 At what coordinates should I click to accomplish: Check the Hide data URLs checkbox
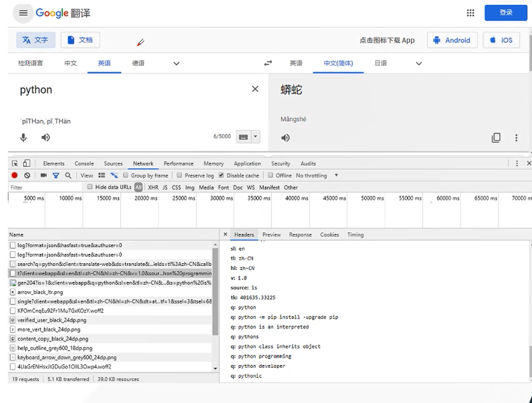90,187
